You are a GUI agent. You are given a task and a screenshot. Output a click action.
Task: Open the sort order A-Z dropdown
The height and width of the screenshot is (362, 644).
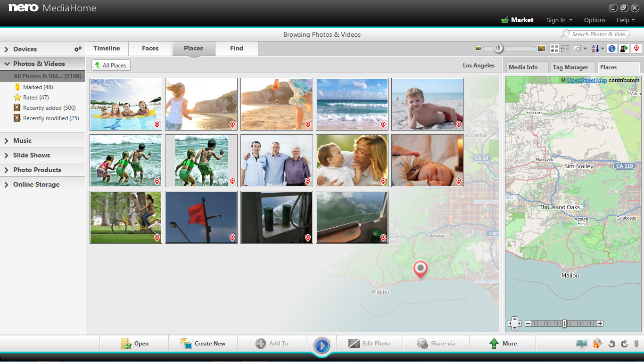[x=597, y=49]
